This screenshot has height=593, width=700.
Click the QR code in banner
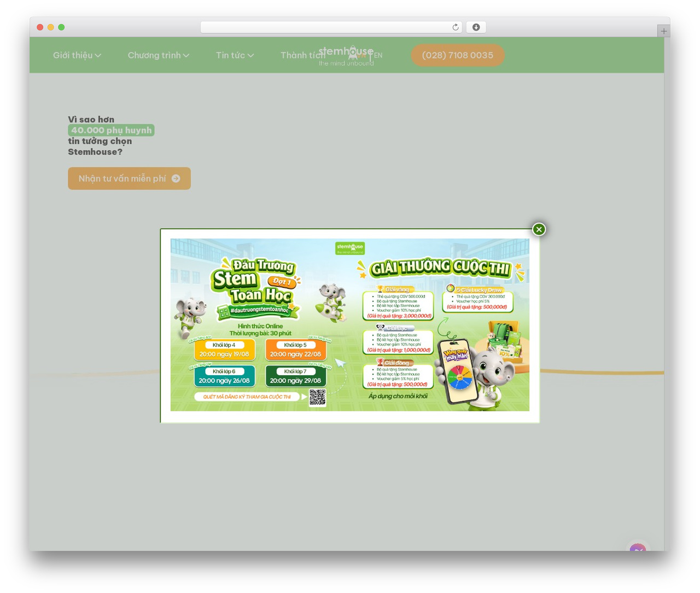click(317, 397)
